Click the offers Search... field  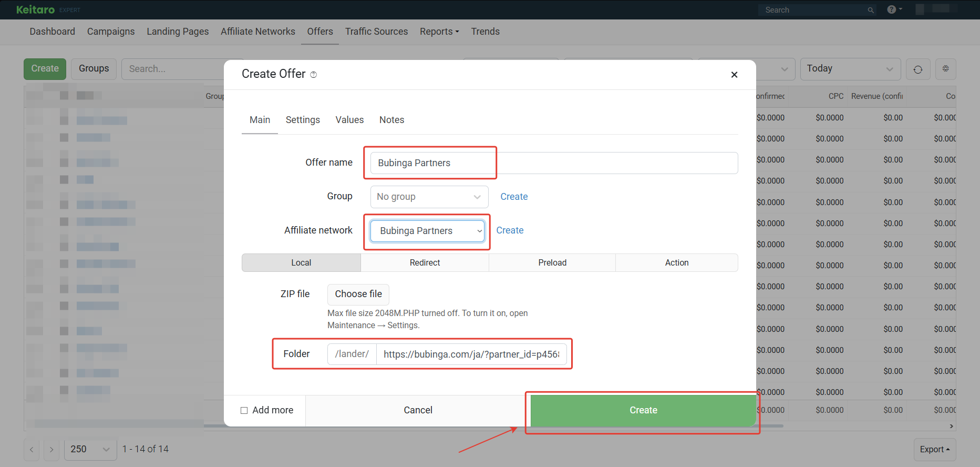point(173,69)
